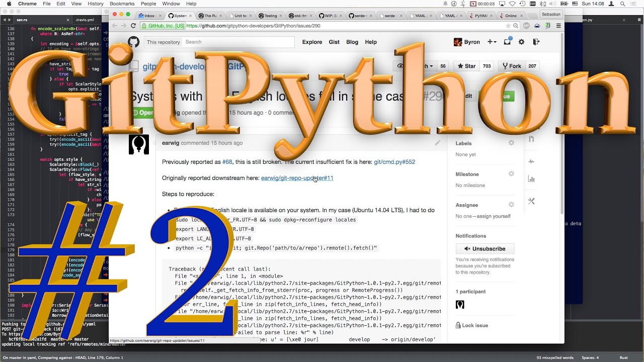Open GitHub account settings gear in header
The width and height of the screenshot is (644, 362).
tap(522, 42)
